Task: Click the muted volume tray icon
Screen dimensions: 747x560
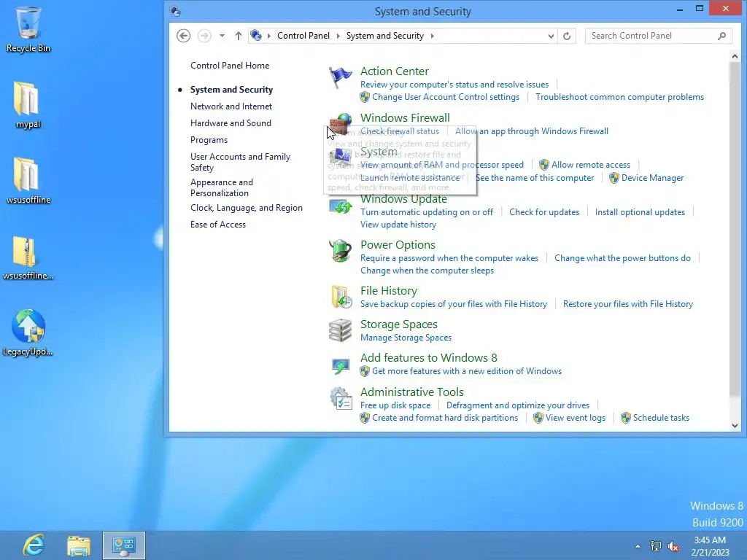Action: (x=673, y=546)
